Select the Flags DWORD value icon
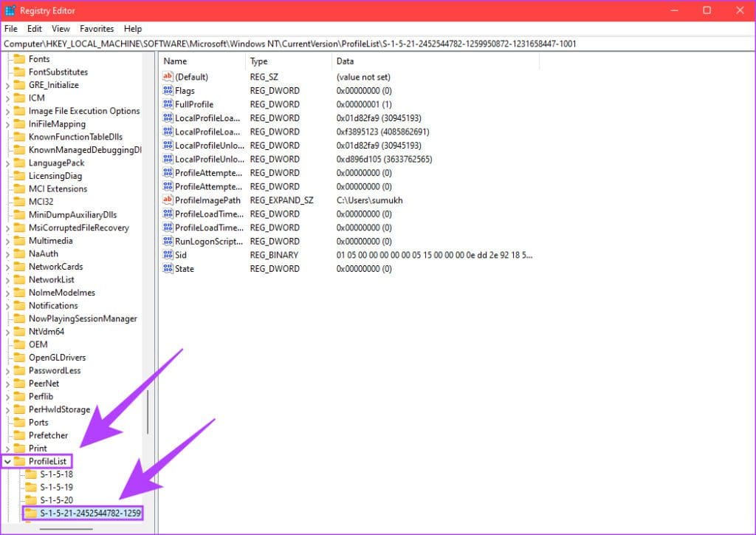Viewport: 756px width, 535px height. click(x=168, y=91)
